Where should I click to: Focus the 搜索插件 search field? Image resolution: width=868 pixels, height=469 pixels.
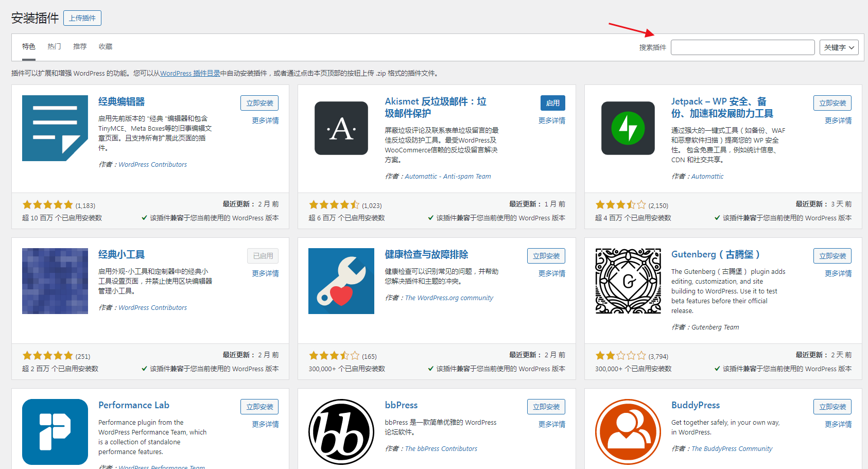coord(743,47)
